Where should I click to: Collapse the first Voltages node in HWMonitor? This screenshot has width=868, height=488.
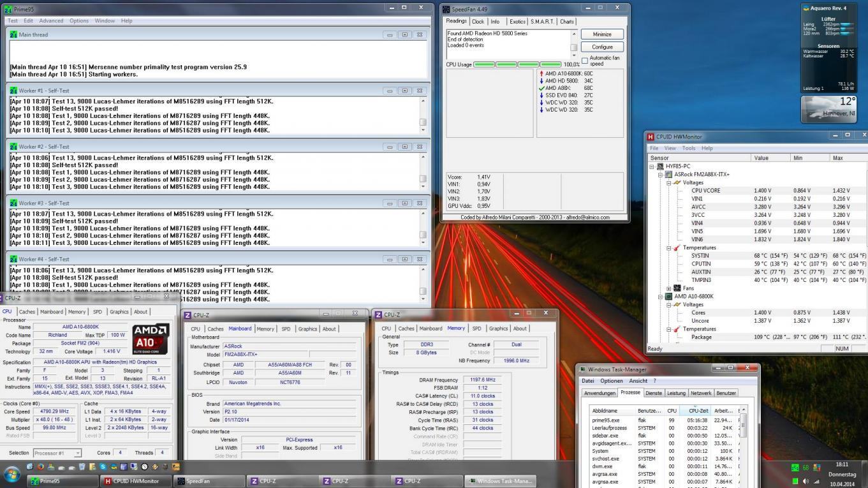(x=668, y=182)
